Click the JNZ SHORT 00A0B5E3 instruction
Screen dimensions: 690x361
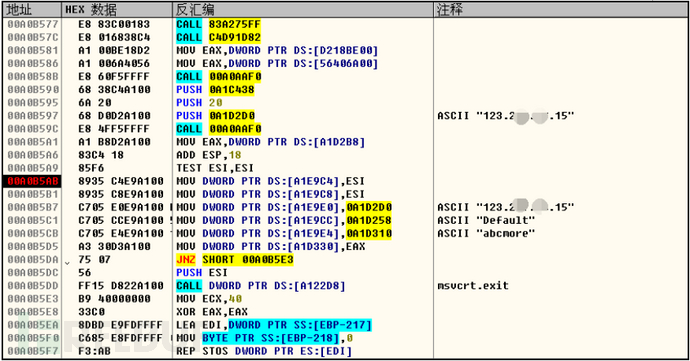(x=235, y=259)
